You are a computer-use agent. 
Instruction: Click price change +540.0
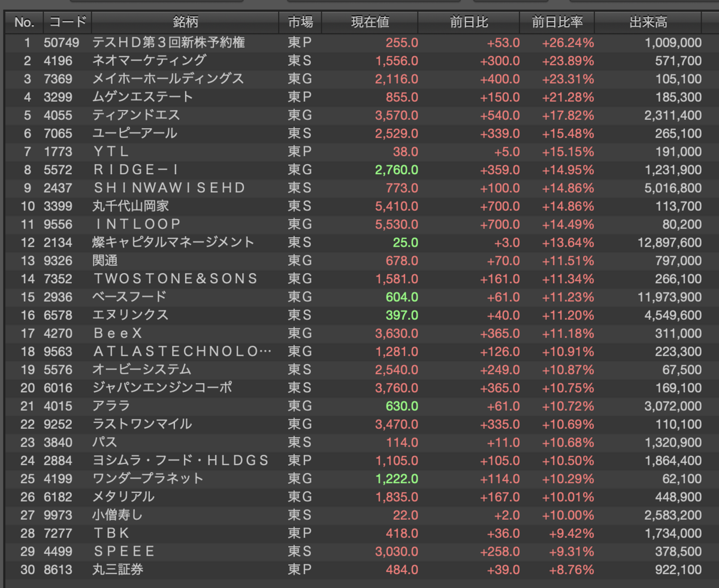500,115
